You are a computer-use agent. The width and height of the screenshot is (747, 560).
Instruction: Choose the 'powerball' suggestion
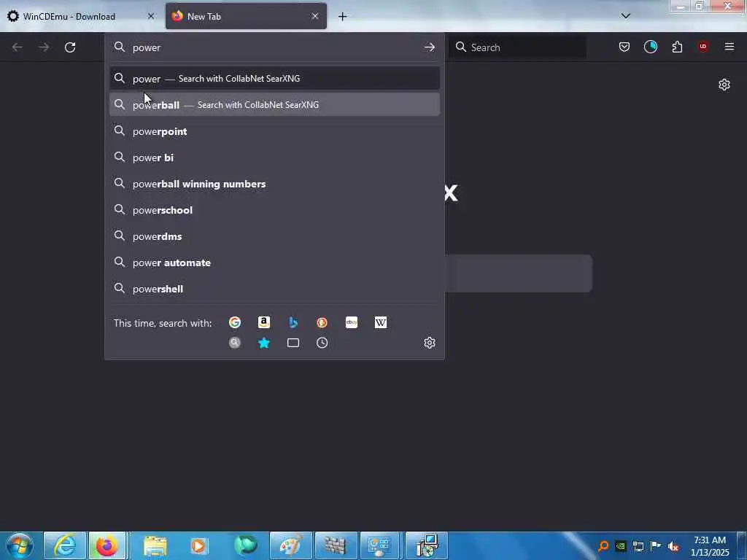tap(274, 105)
